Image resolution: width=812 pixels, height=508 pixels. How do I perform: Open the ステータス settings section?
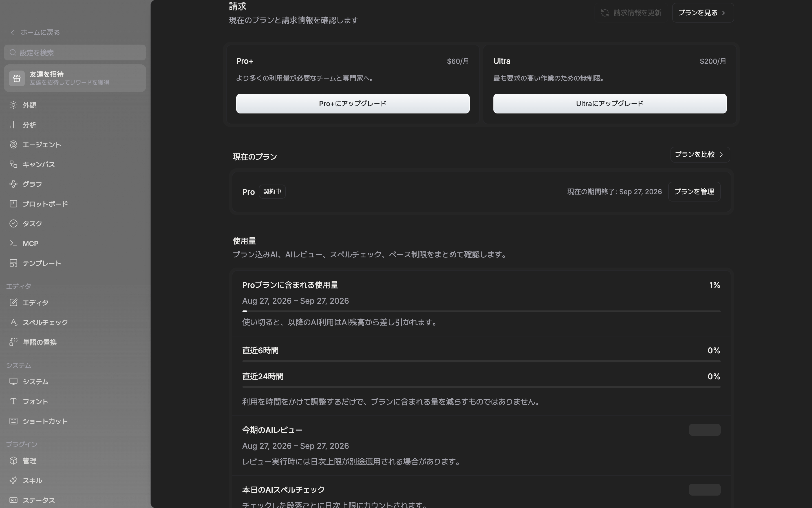[x=75, y=500]
